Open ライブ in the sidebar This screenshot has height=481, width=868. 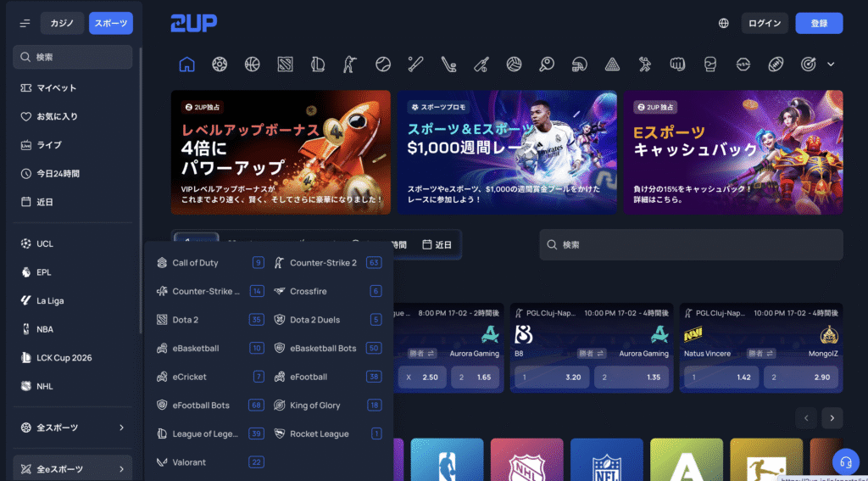click(73, 145)
